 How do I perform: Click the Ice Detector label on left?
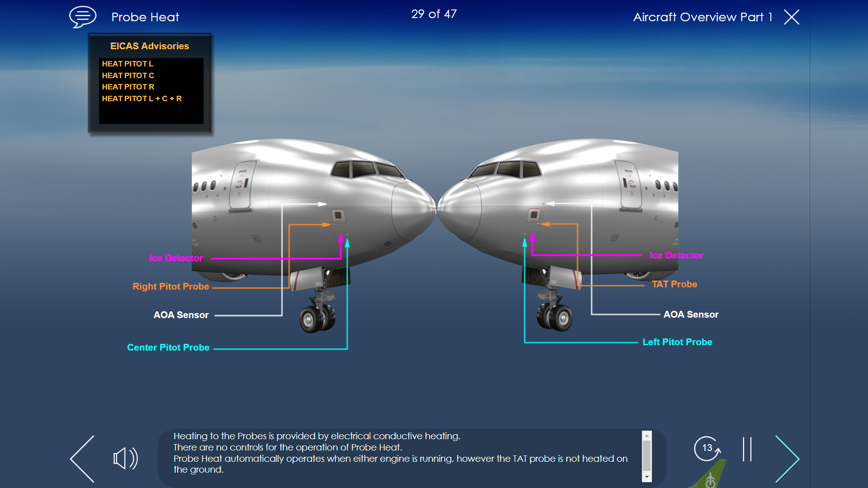(176, 258)
